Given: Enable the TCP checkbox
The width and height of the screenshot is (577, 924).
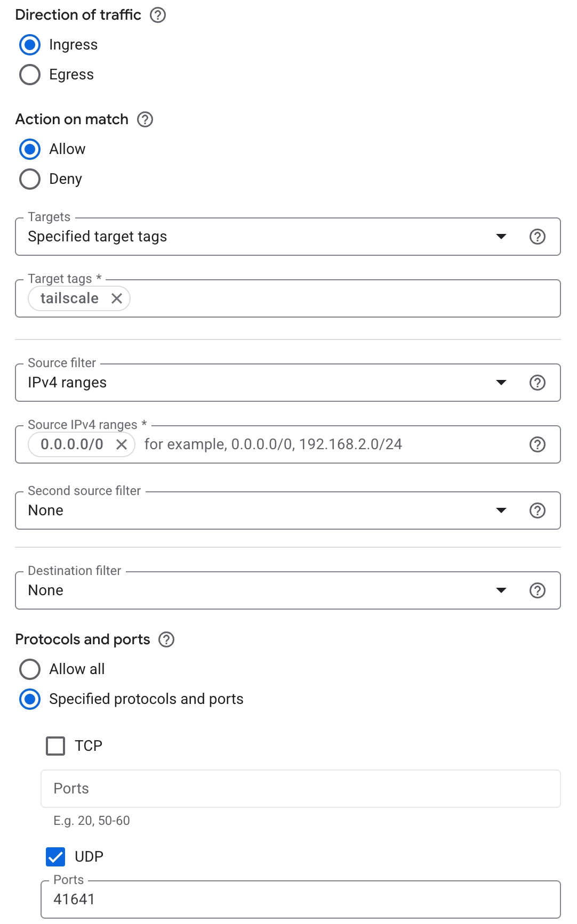Looking at the screenshot, I should (55, 746).
